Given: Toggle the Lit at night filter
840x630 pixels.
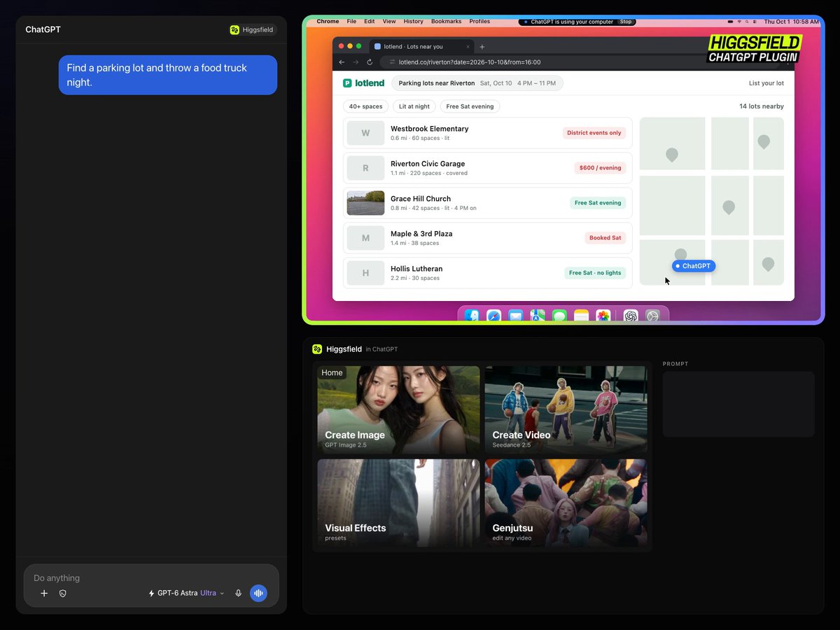Looking at the screenshot, I should tap(414, 106).
